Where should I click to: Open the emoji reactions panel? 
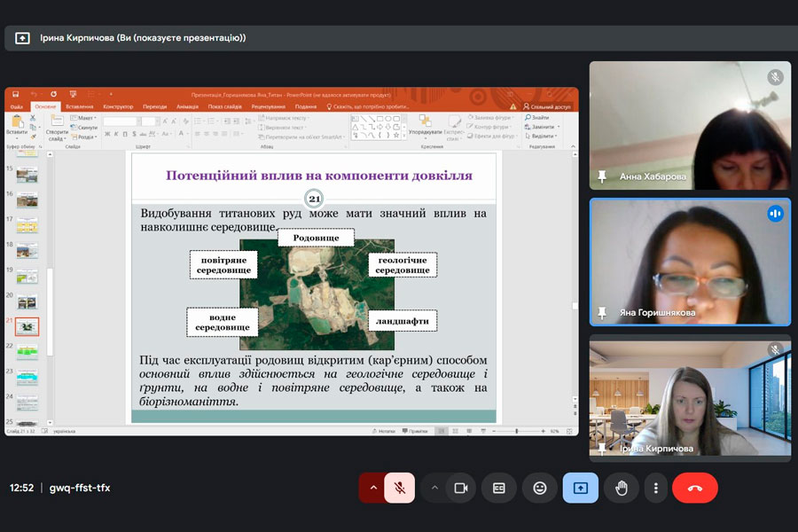[539, 488]
